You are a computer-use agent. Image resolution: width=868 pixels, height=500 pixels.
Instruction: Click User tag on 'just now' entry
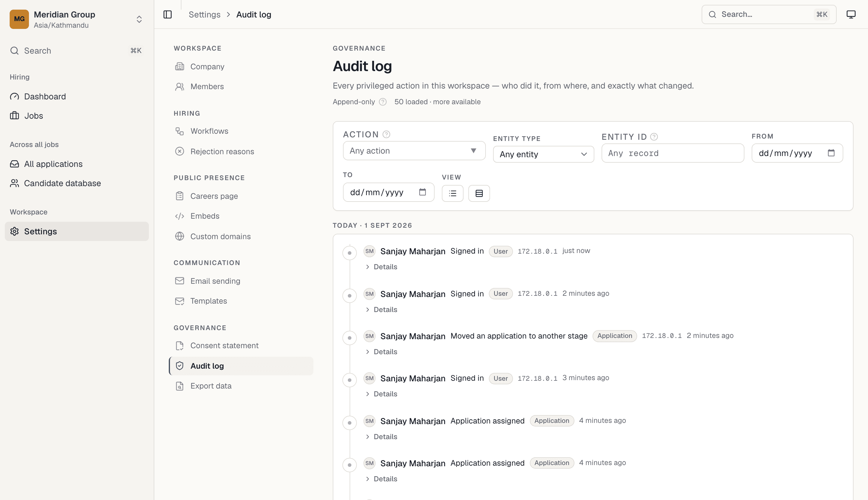click(x=500, y=252)
